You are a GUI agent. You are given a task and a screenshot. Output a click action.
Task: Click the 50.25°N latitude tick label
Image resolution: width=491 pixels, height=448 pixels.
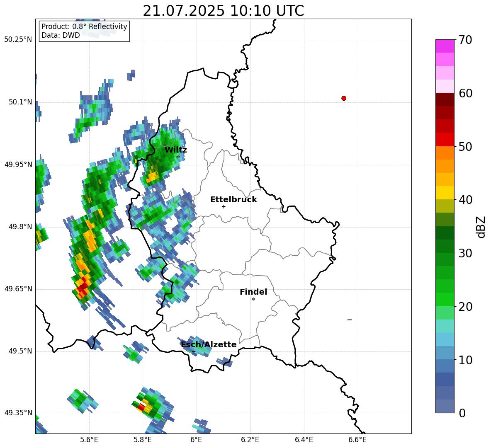[x=18, y=40]
